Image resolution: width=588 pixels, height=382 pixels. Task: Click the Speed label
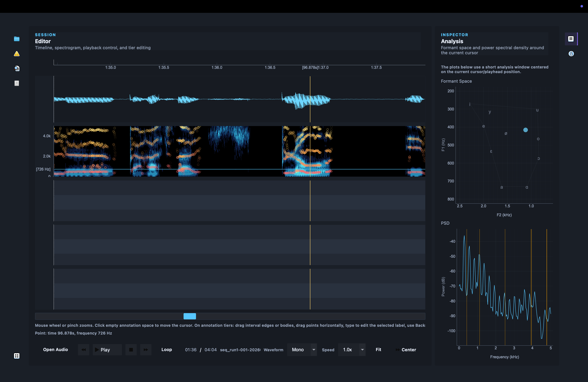click(x=328, y=350)
